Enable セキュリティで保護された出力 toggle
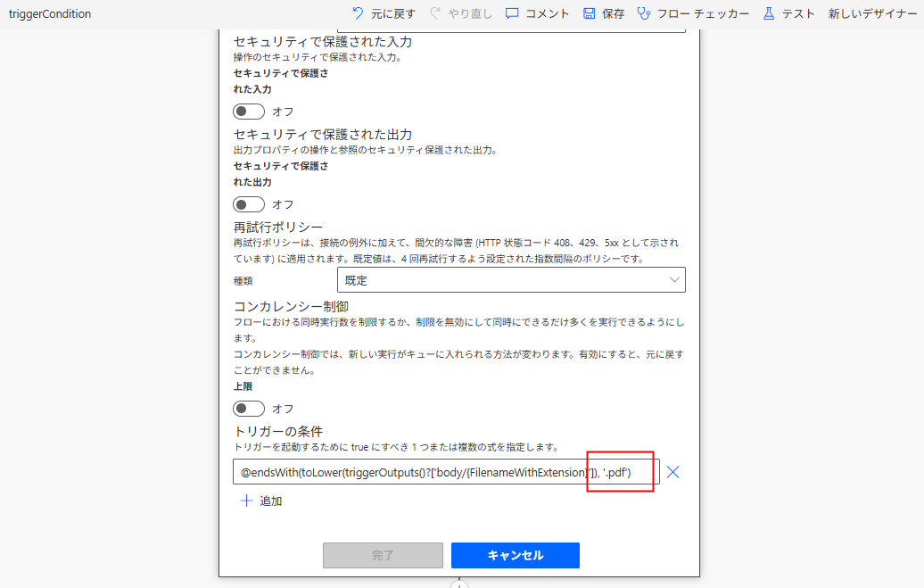This screenshot has width=924, height=588. 249,204
